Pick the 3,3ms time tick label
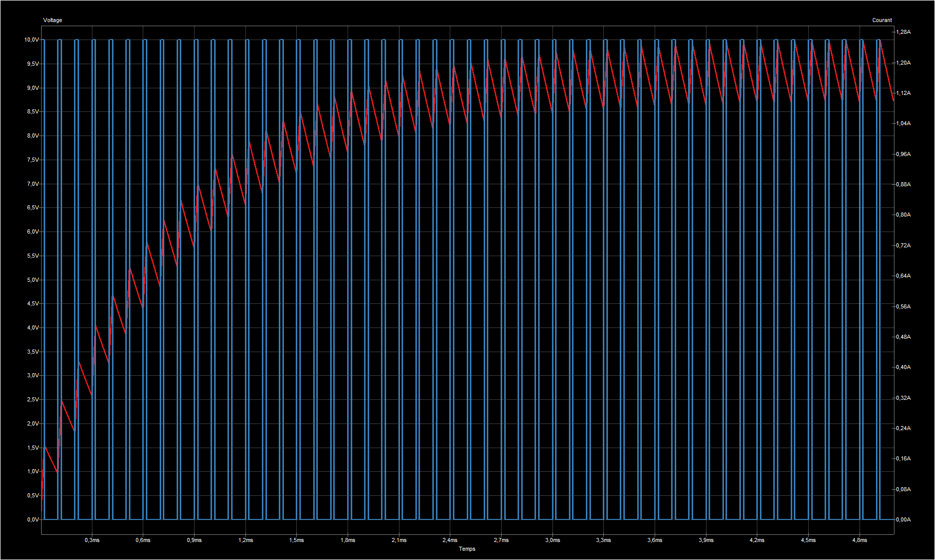Viewport: 935px width, 560px height. [604, 540]
